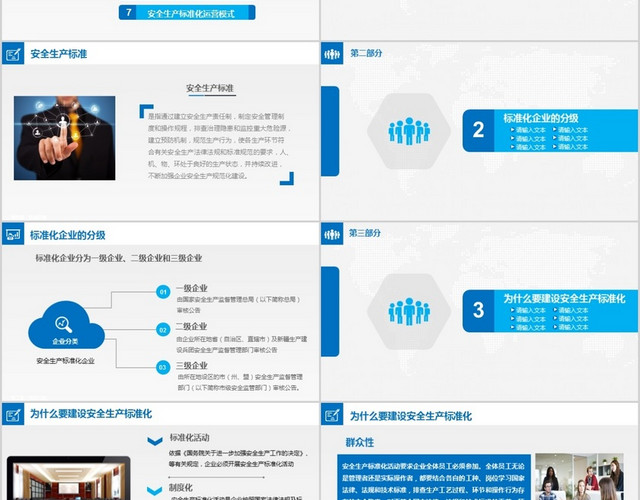Click the 第三部分 label

365,233
